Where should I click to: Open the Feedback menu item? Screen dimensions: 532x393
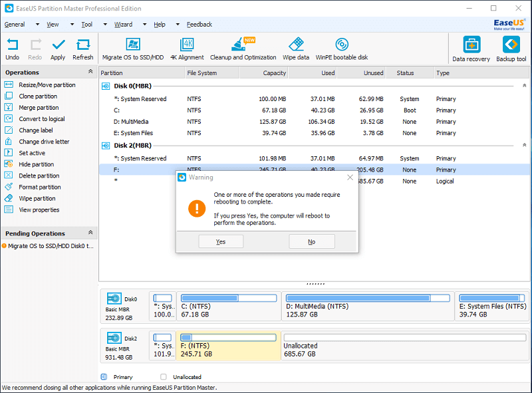coord(199,25)
